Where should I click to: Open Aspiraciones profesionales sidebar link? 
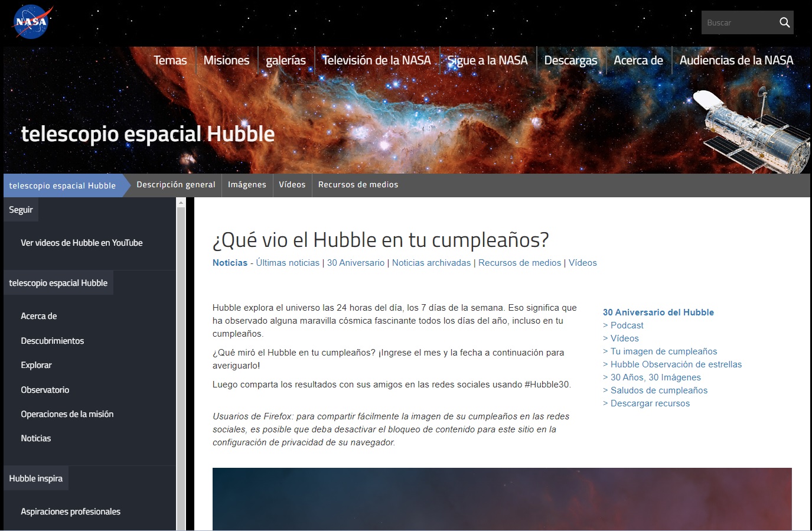click(x=70, y=512)
